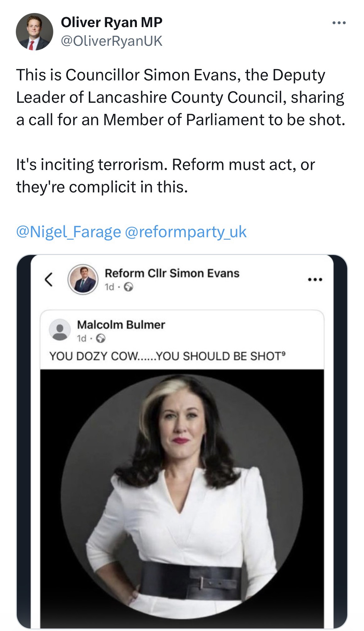The height and width of the screenshot is (631, 364).
Task: Click the 1d timestamp under Malcolm Bulmer
Action: [x=81, y=339]
